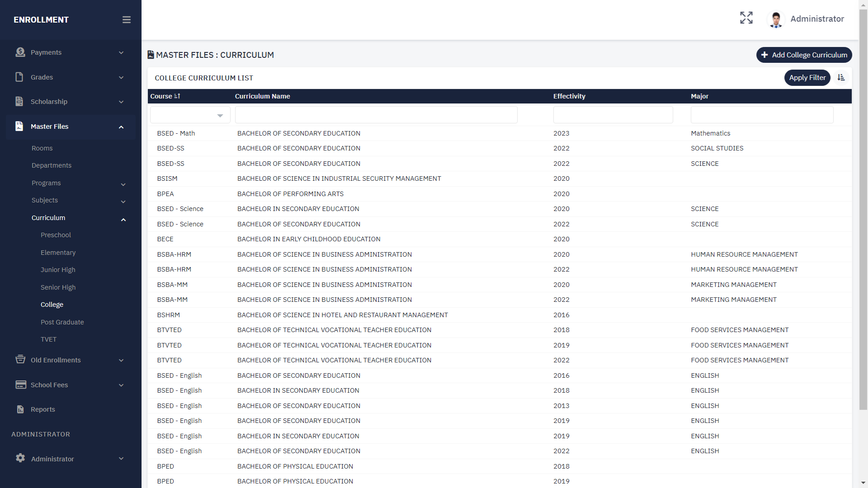Screen dimensions: 868x488
Task: Open the Senior High curriculum page
Action: pyautogui.click(x=58, y=287)
